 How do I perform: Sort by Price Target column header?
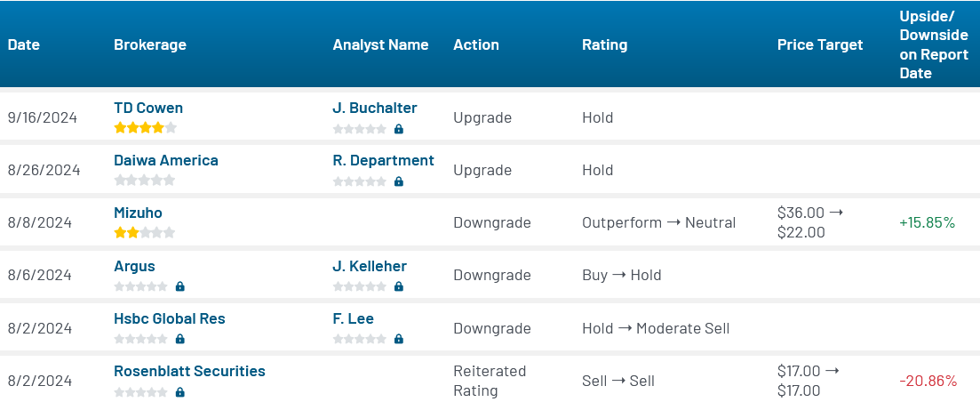[x=819, y=44]
